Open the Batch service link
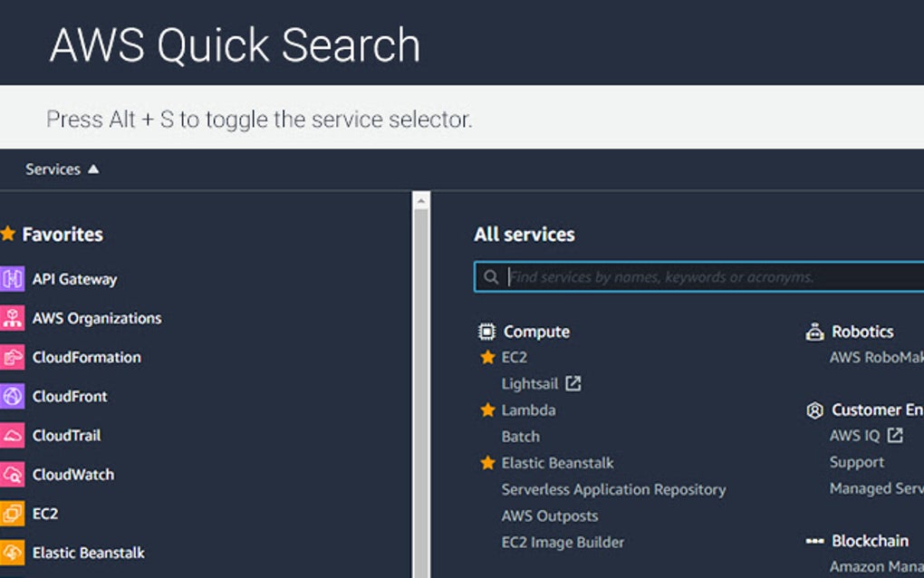The height and width of the screenshot is (578, 924). click(520, 436)
